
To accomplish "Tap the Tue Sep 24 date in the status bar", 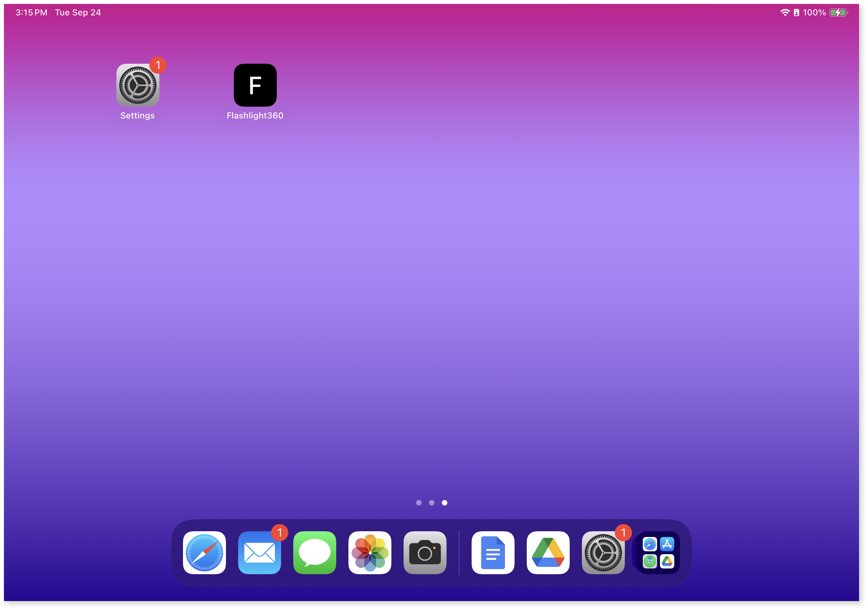I will coord(78,13).
